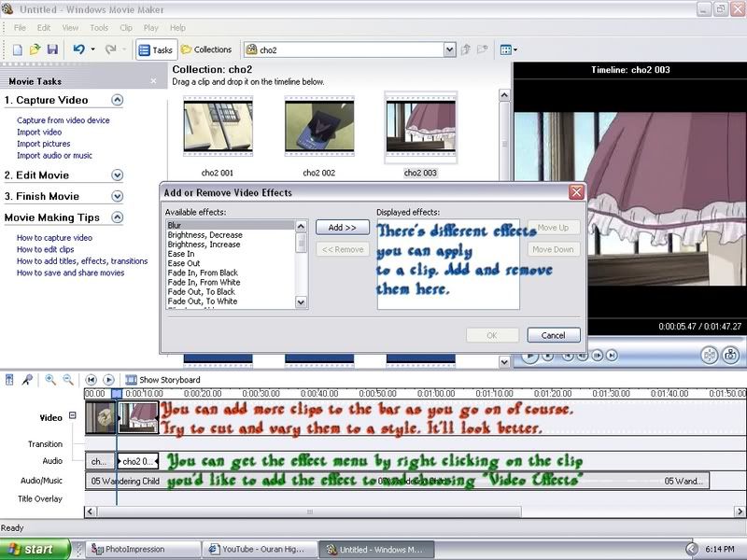This screenshot has width=747, height=560.
Task: Toggle the Tasks pane button
Action: (x=156, y=49)
